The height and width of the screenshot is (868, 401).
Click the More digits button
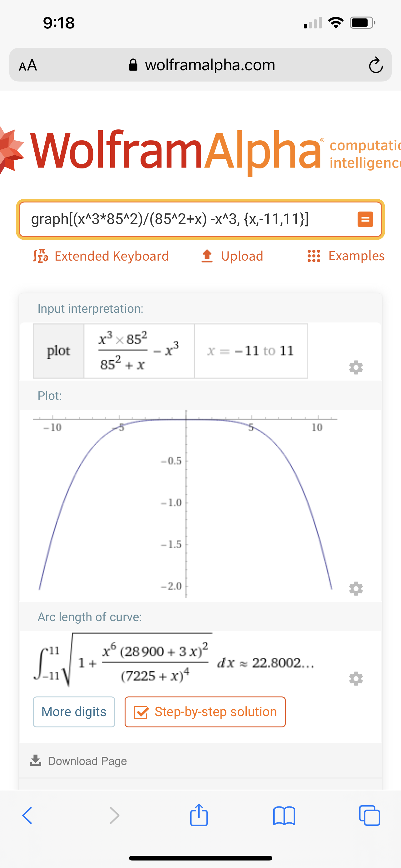point(74,712)
